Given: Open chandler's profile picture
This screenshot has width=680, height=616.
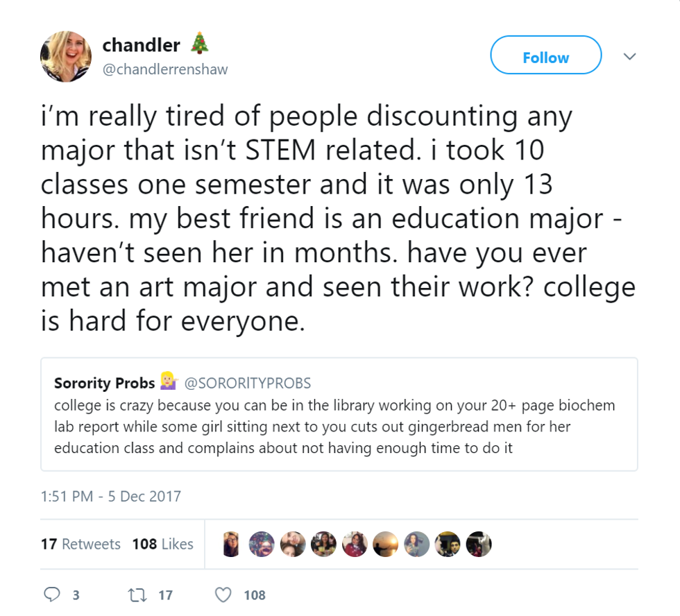Looking at the screenshot, I should point(66,56).
